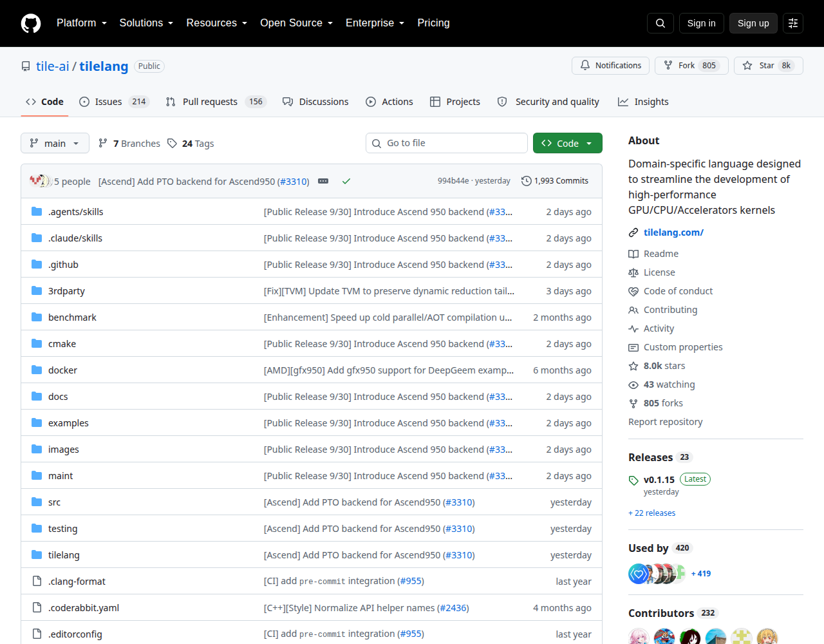Fork the tilelang repository
The image size is (824, 644).
coord(691,66)
